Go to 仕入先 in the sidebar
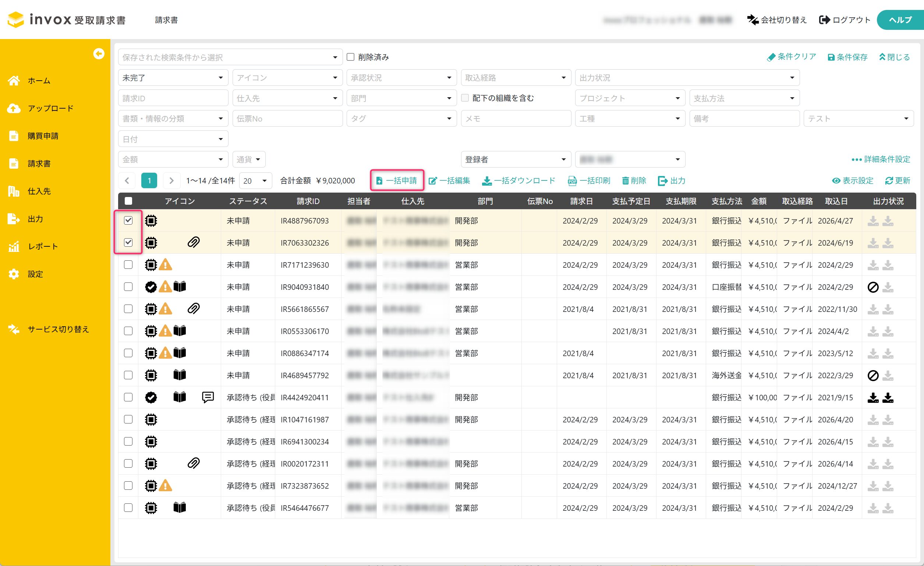 tap(39, 191)
